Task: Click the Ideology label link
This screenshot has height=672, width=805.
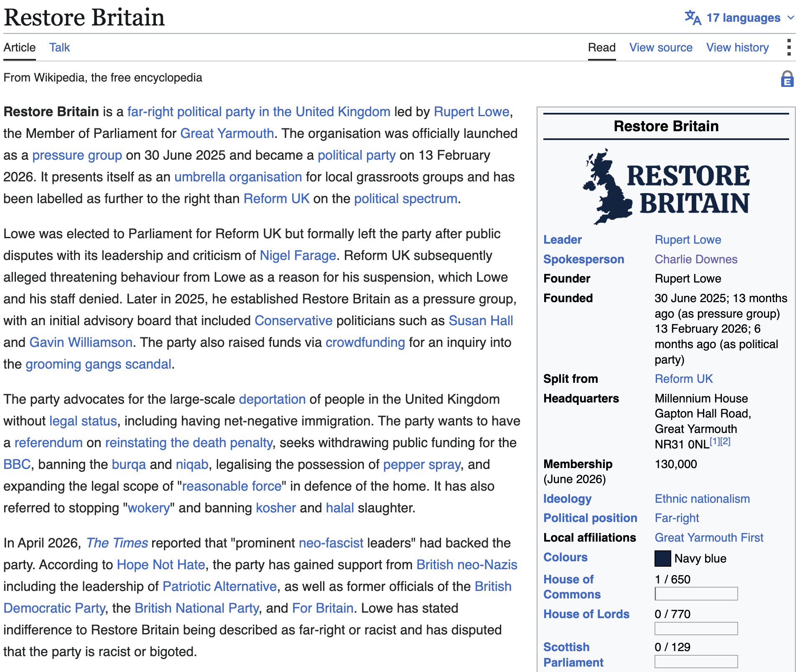Action: (x=567, y=499)
